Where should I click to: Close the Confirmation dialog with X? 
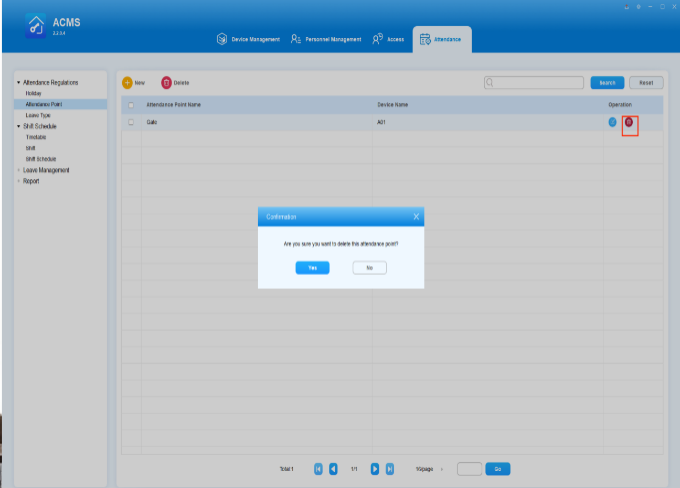click(417, 216)
